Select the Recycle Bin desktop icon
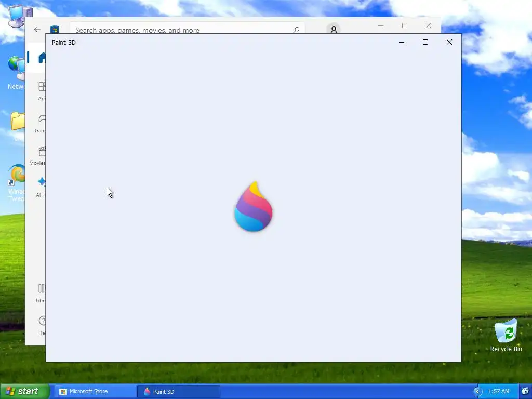The image size is (532, 399). tap(506, 335)
